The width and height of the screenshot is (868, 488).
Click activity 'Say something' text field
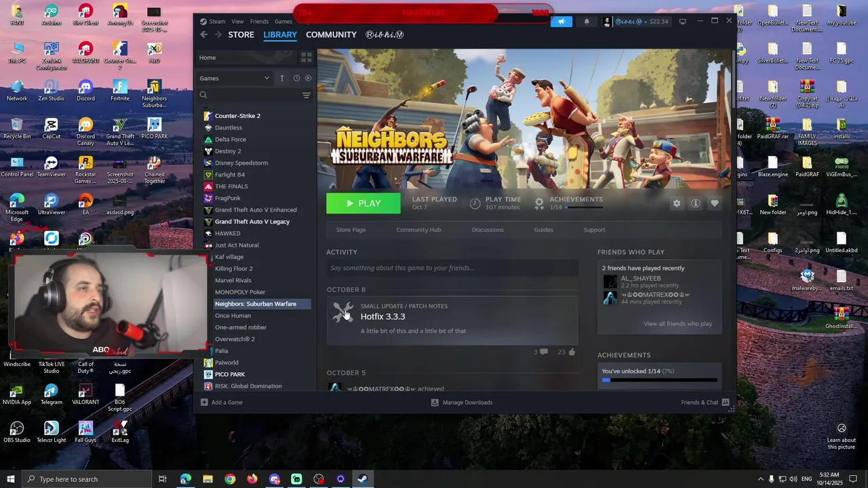pos(452,268)
